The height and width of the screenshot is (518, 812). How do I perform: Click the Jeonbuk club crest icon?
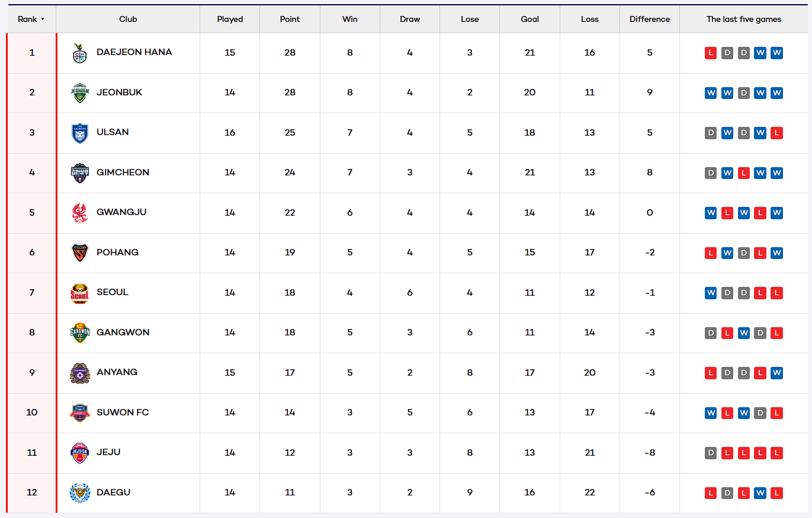tap(79, 92)
